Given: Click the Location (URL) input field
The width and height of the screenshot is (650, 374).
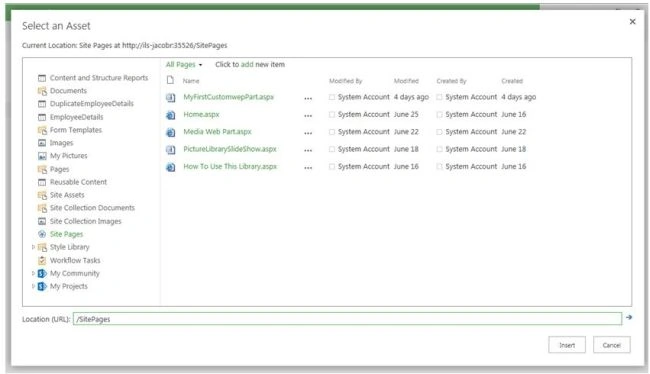Looking at the screenshot, I should click(x=347, y=319).
